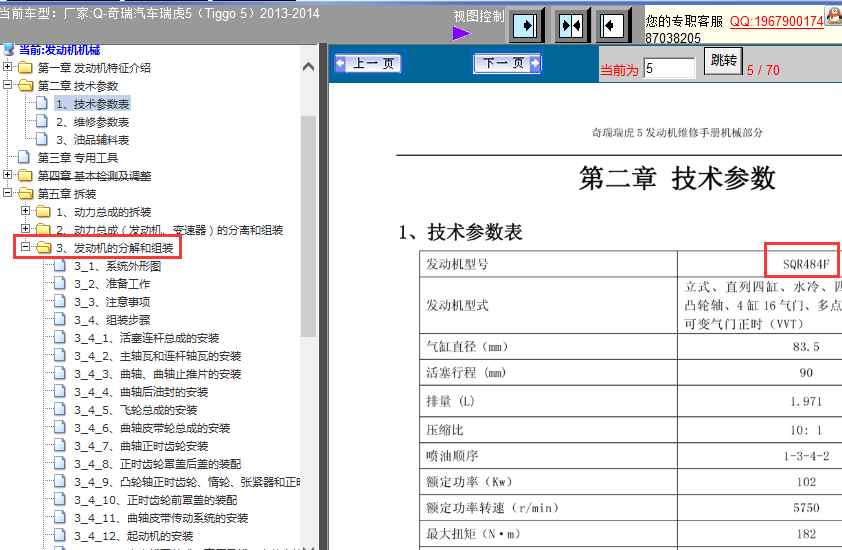This screenshot has height=550, width=842.
Task: Collapse 3、发动机的分解和组装 tree node
Action: click(x=25, y=247)
